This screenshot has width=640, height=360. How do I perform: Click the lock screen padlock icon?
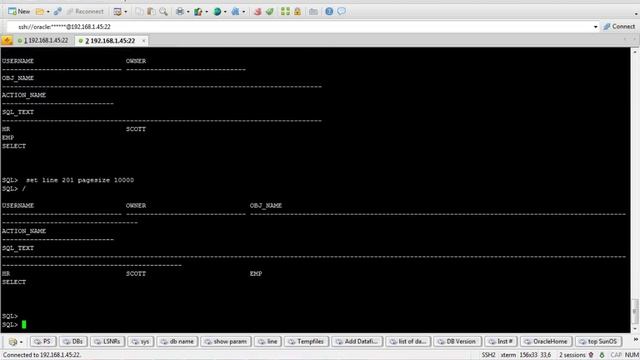point(298,11)
